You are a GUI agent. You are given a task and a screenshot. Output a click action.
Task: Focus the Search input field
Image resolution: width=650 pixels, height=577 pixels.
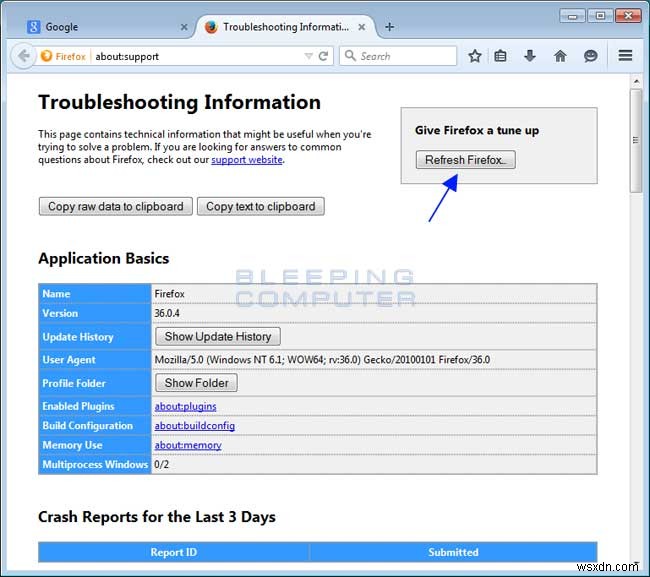coord(398,56)
